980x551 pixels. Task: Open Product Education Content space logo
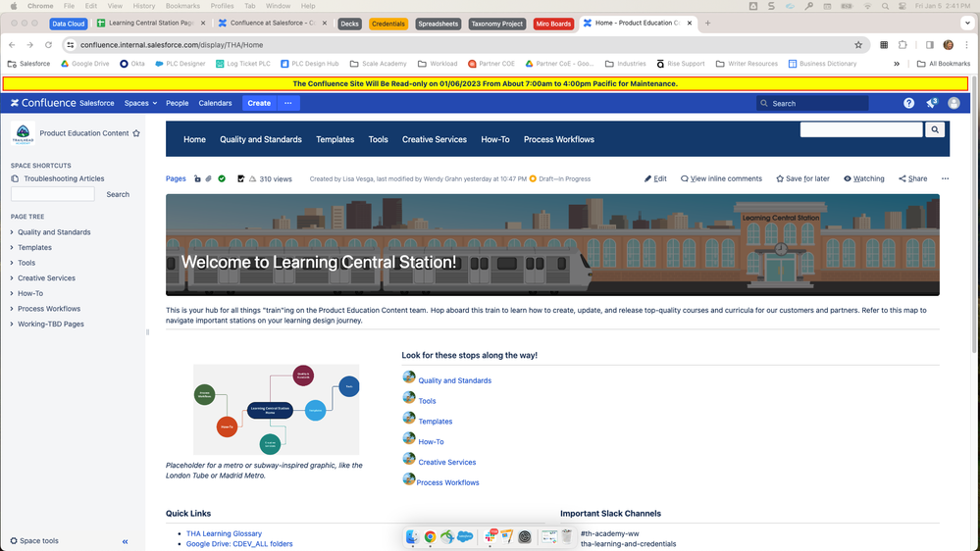point(23,133)
